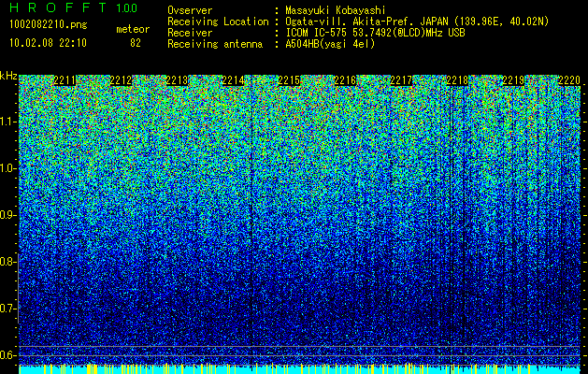
Task: Select the 2211 time marker
Action: pos(65,80)
